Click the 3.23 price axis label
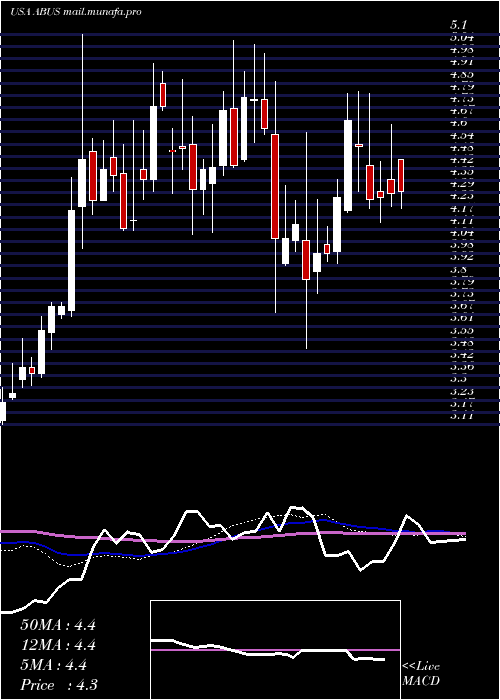This screenshot has width=500, height=700. [462, 391]
